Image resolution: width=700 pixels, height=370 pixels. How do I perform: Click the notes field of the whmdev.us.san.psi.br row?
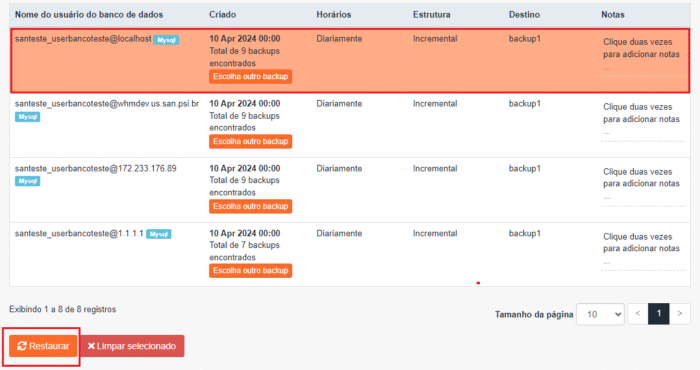tap(642, 121)
